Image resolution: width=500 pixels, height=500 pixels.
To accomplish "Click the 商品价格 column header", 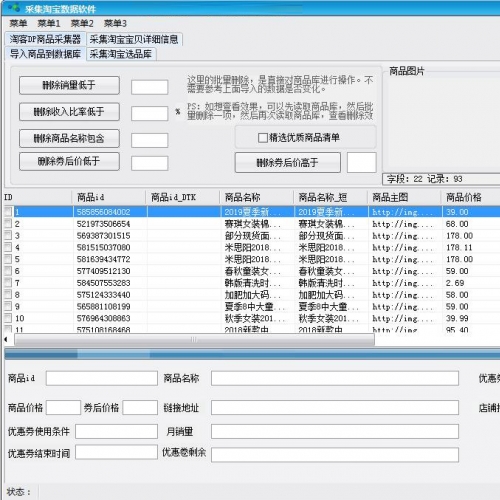I will 471,197.
